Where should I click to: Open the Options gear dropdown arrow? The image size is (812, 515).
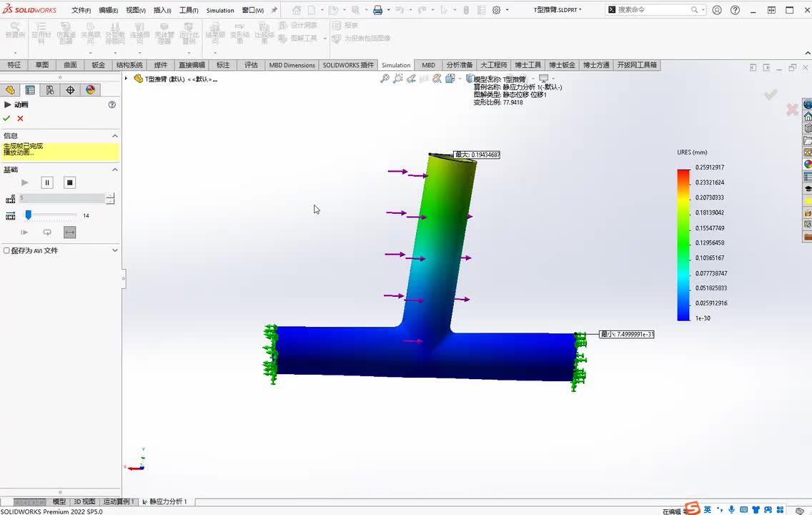point(507,10)
